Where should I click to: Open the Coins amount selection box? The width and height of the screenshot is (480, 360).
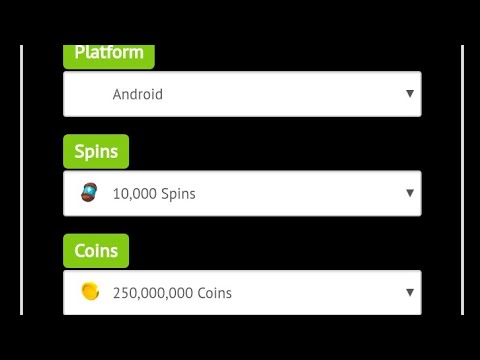242,292
